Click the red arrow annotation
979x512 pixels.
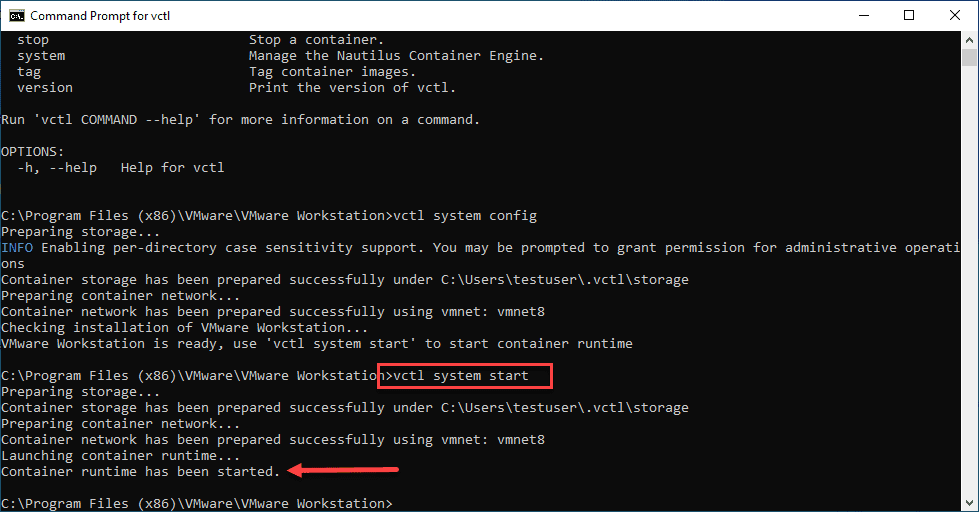click(x=343, y=469)
